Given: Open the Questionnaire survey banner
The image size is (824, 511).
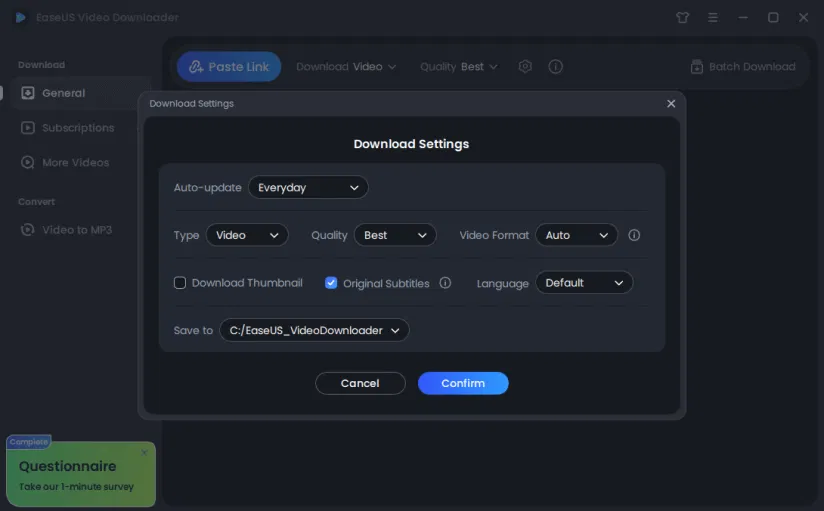Looking at the screenshot, I should 81,474.
